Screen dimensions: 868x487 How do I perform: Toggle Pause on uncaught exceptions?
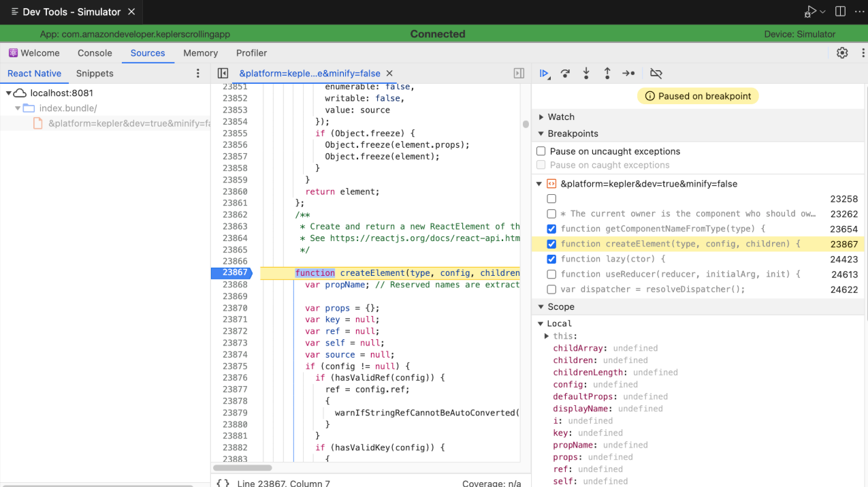[541, 151]
